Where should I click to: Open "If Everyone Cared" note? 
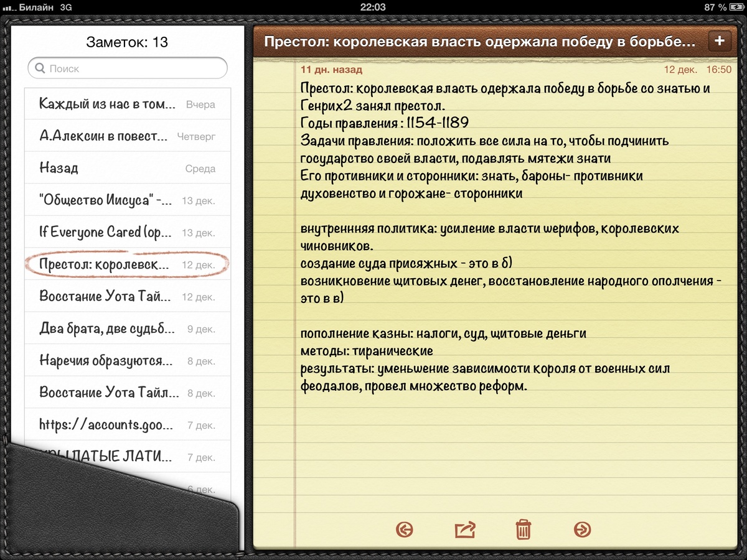(x=128, y=233)
